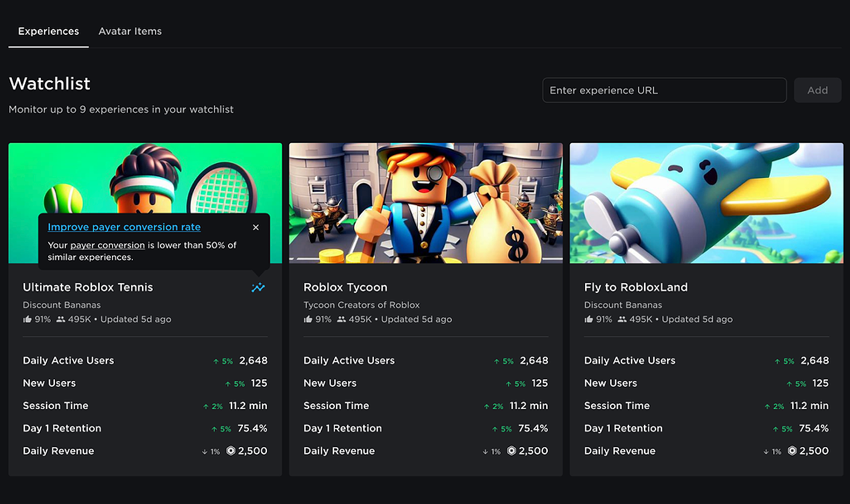
Task: Click the payer conversion underlined term
Action: coord(107,245)
